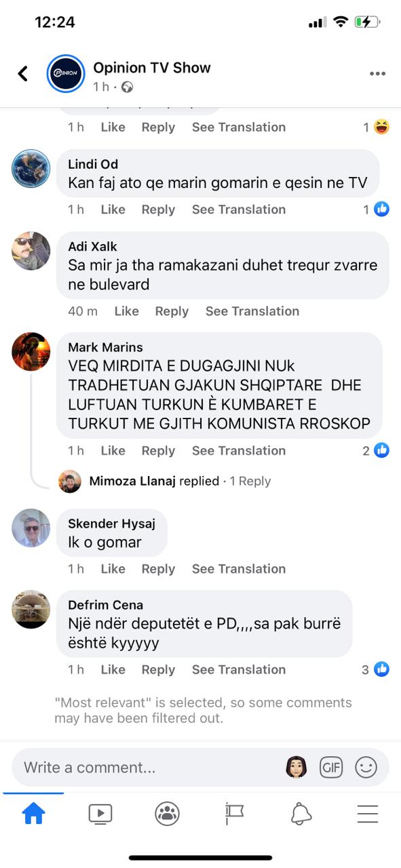
Task: Open the GIF picker icon
Action: (x=331, y=767)
